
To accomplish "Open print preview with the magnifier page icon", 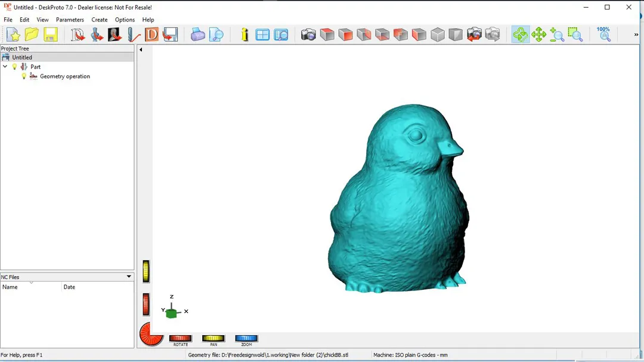I will pos(216,35).
